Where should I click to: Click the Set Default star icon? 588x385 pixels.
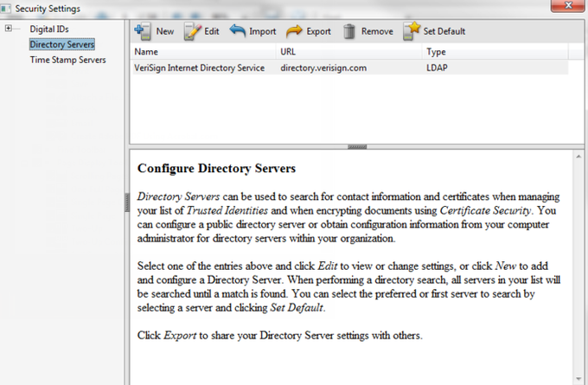[x=412, y=31]
